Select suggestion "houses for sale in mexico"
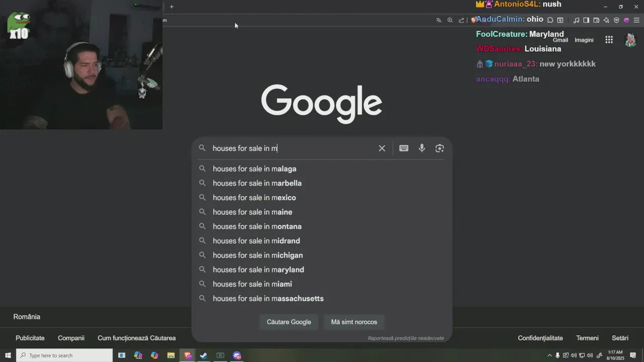This screenshot has width=644, height=362. click(x=322, y=198)
